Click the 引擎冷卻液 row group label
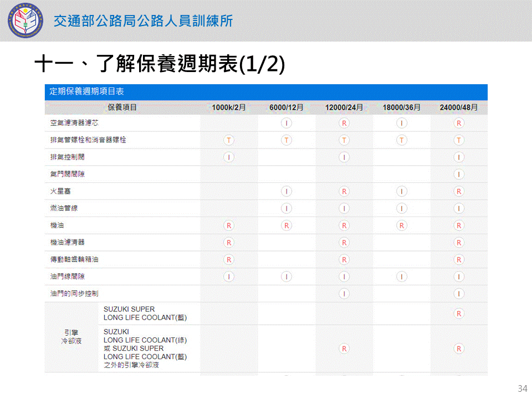The width and height of the screenshot is (532, 399). pyautogui.click(x=71, y=337)
